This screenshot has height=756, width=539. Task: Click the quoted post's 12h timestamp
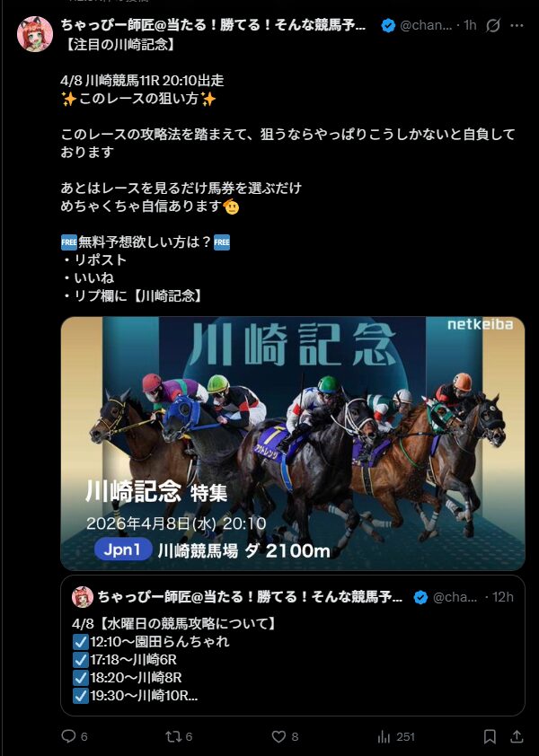point(503,597)
